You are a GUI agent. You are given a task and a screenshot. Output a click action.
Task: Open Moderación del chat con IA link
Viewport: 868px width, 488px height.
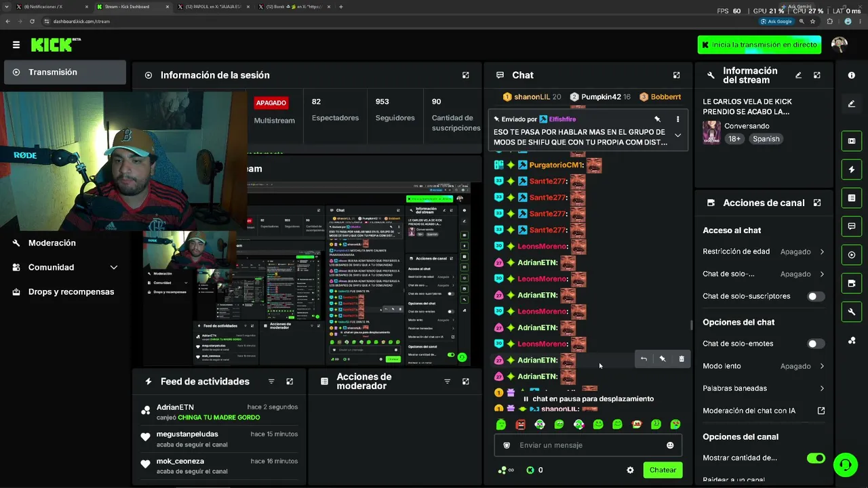tap(764, 411)
